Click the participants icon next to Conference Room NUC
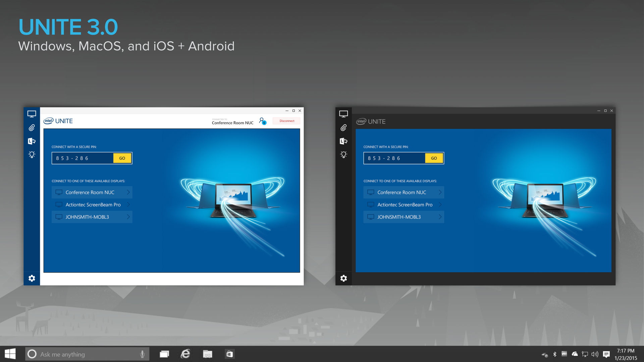Screen dimensions: 644x362 [262, 121]
